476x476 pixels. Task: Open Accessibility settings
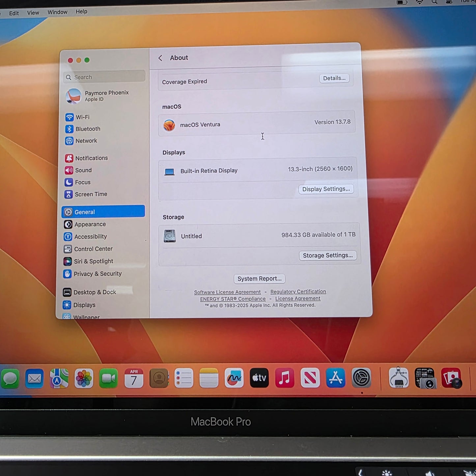click(x=90, y=237)
